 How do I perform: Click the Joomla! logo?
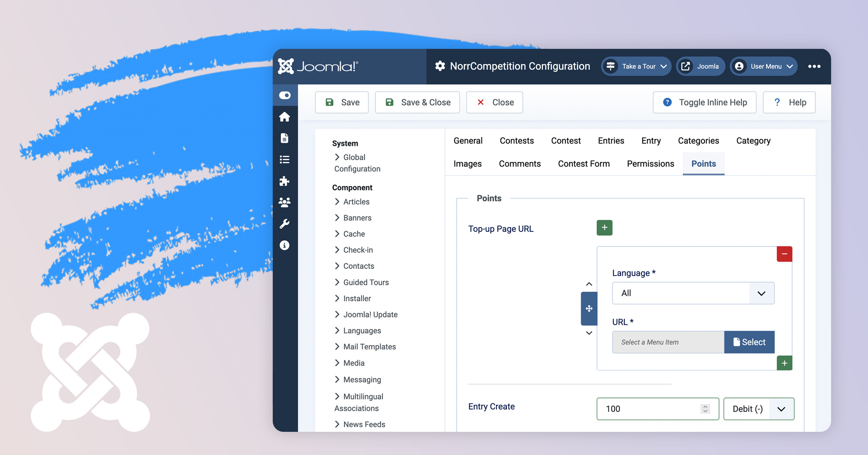(318, 66)
